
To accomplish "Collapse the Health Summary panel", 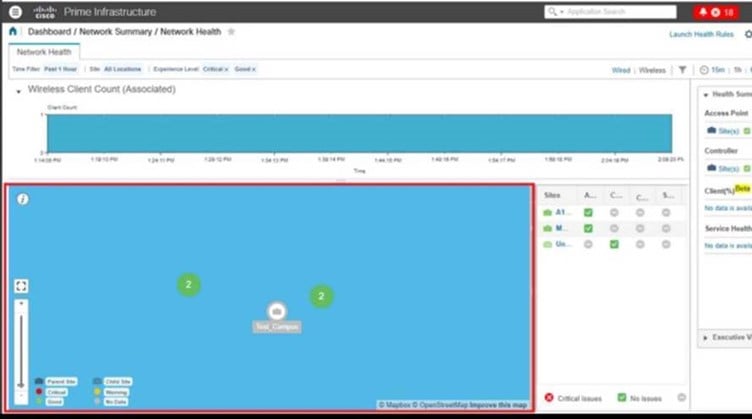I will point(705,95).
